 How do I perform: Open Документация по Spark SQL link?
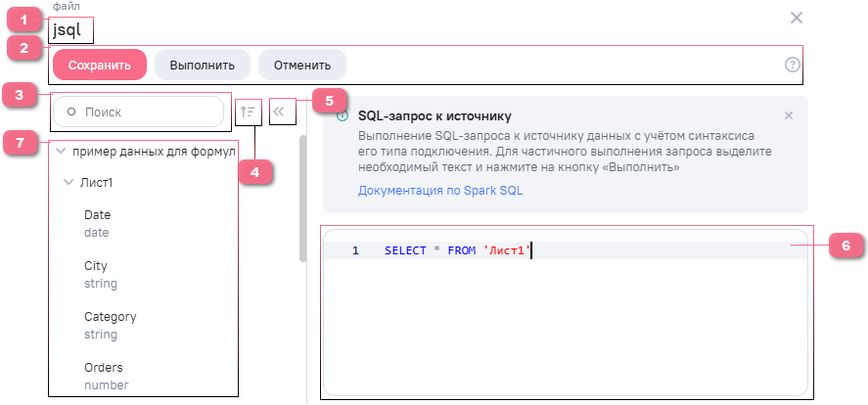click(x=440, y=191)
